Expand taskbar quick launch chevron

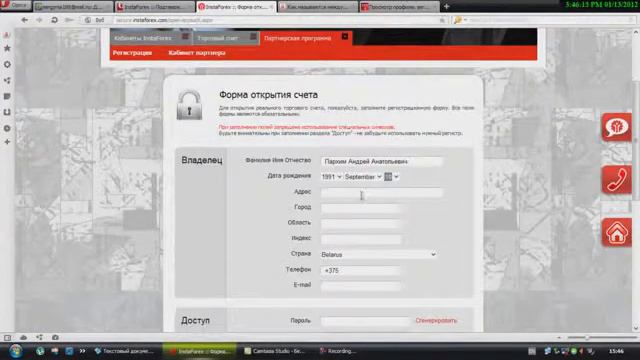pos(82,351)
